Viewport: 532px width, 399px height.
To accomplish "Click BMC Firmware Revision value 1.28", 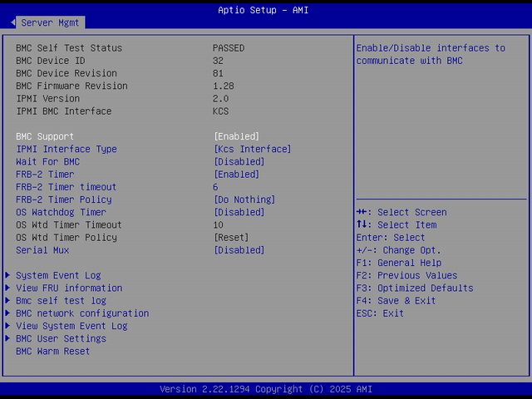I will [x=224, y=86].
